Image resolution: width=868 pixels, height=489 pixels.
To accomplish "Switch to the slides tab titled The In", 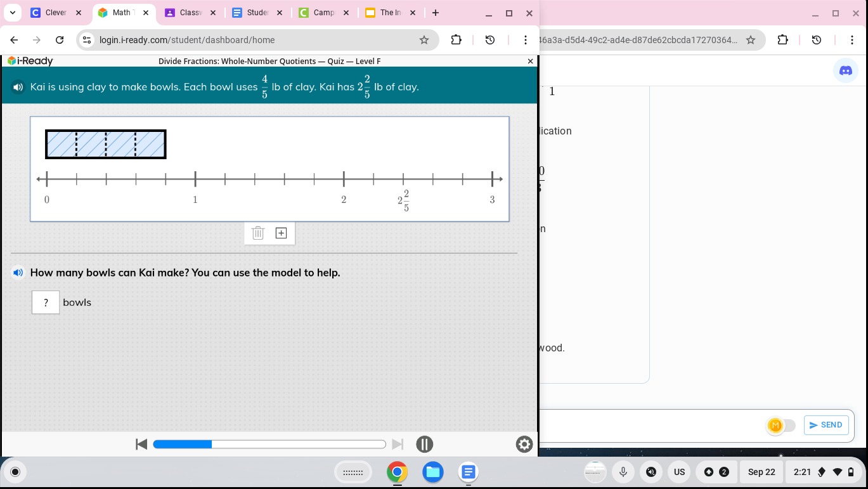I will pos(390,13).
